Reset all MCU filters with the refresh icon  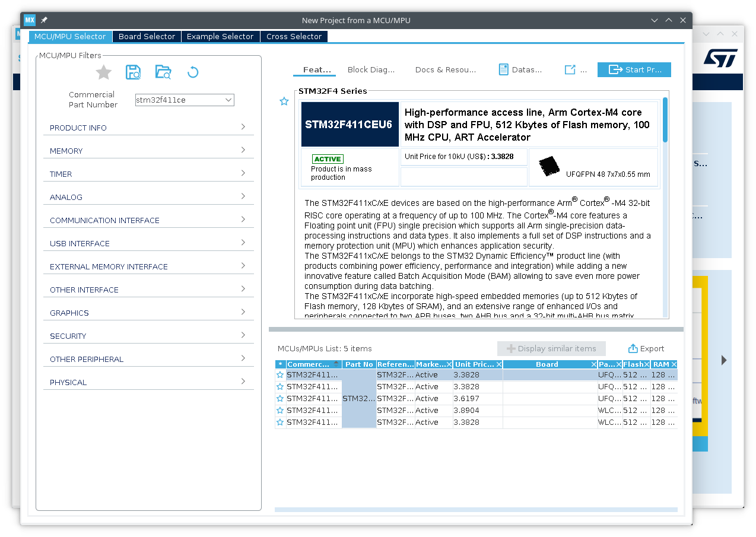pos(193,72)
